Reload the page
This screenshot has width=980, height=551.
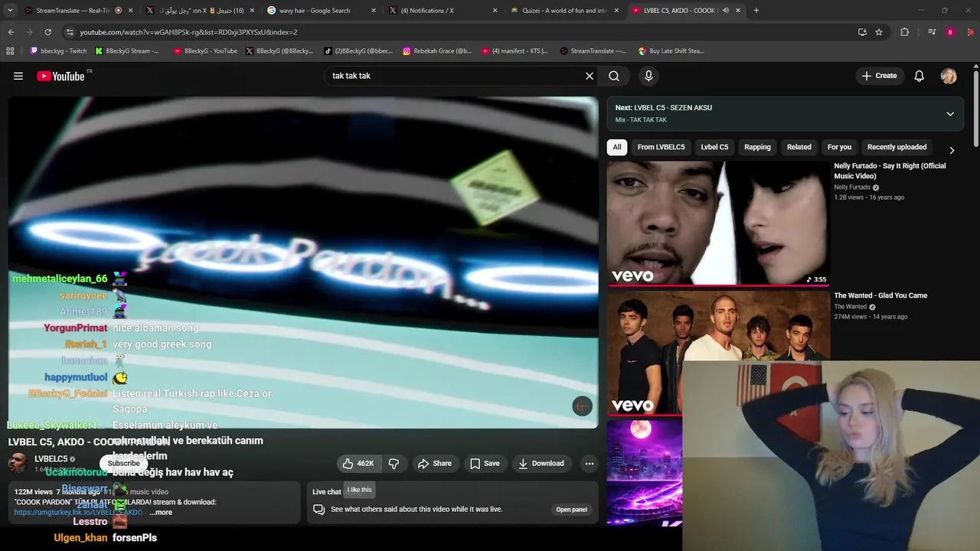pyautogui.click(x=47, y=32)
